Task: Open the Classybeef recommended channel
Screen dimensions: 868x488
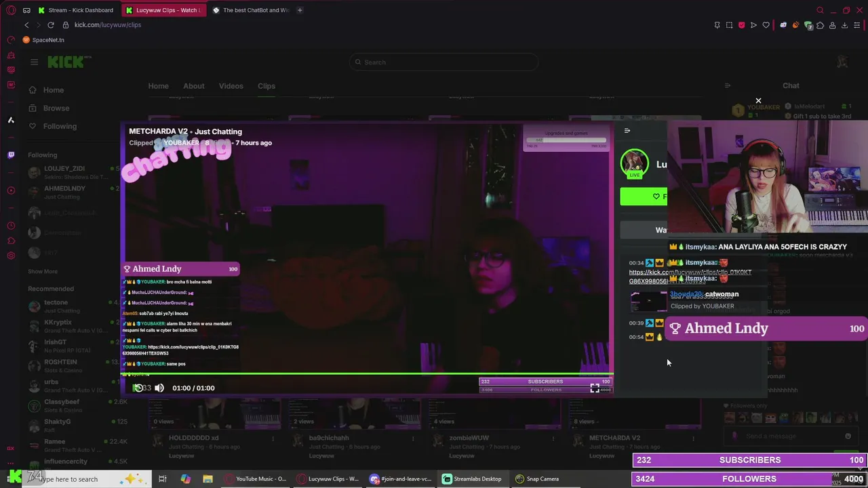Action: pos(73,405)
